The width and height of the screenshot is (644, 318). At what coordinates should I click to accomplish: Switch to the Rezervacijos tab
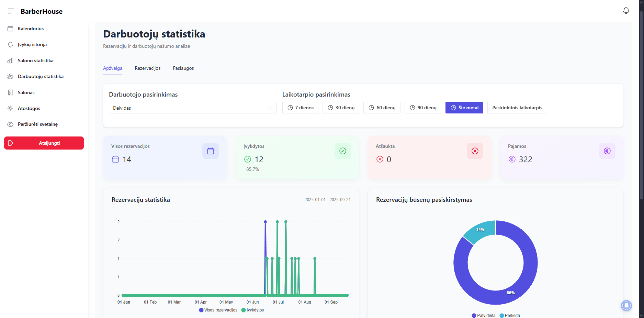(147, 68)
